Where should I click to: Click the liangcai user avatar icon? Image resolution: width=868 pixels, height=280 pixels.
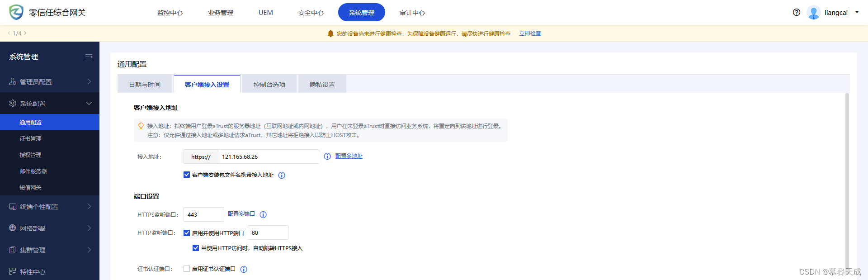point(814,12)
